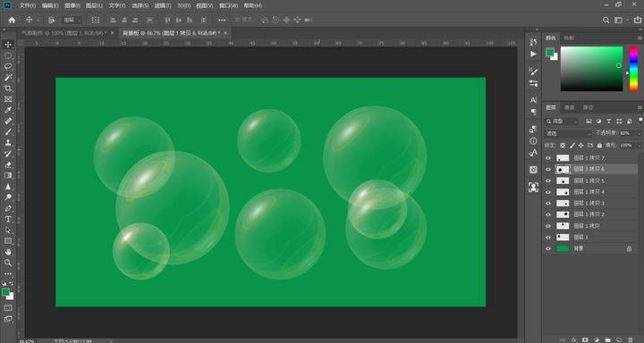Open the Properties info icon in side strip
The width and height of the screenshot is (644, 343).
pyautogui.click(x=533, y=141)
